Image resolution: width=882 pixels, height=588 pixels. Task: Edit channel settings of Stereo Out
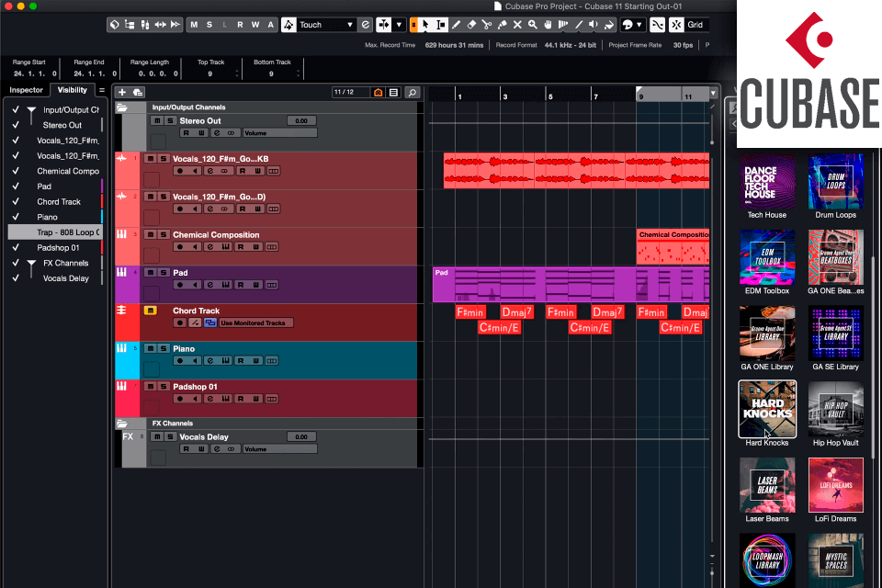pos(217,133)
